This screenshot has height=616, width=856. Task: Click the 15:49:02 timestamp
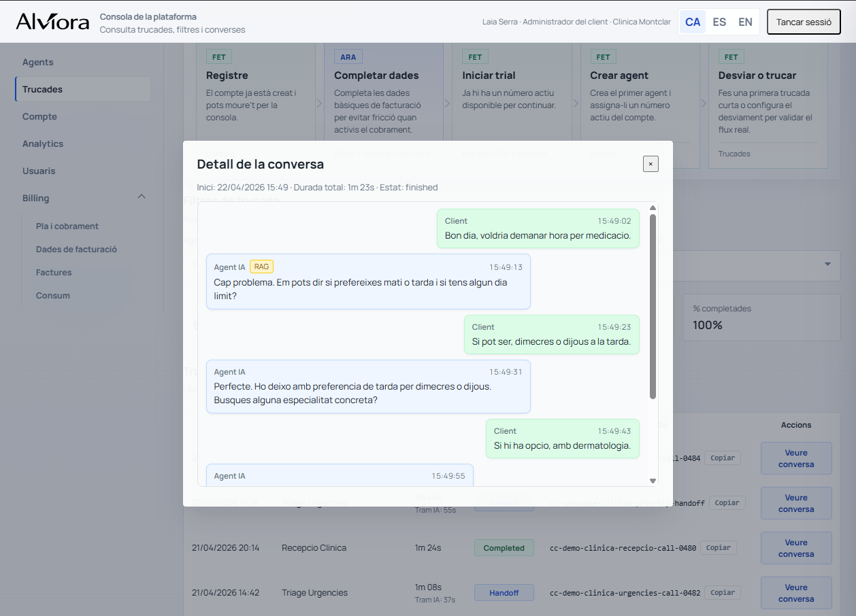click(614, 221)
